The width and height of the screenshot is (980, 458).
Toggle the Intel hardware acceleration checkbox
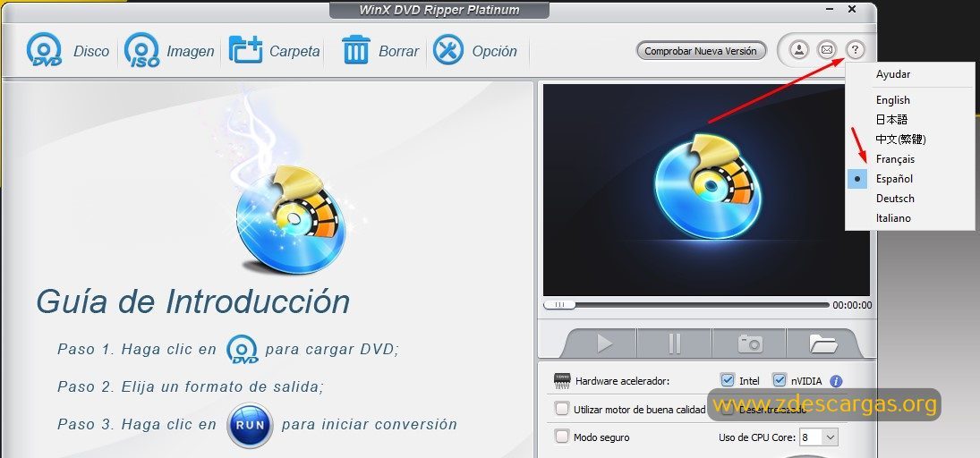[x=727, y=380]
